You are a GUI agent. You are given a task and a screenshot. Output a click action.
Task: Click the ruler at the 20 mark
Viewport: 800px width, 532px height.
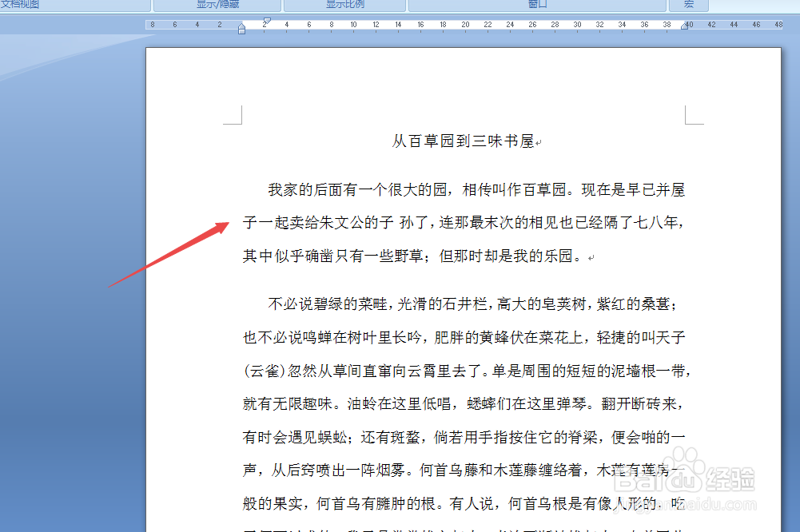(465, 25)
